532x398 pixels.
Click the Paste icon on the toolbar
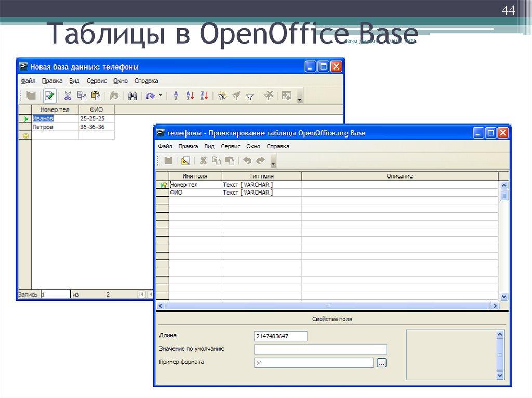click(x=95, y=96)
